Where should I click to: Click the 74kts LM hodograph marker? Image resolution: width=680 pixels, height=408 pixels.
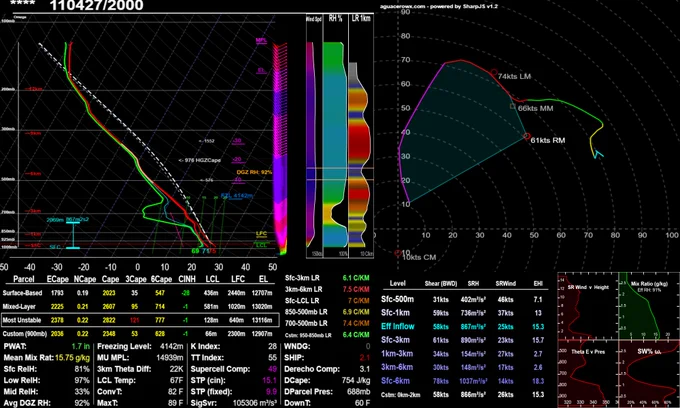tap(494, 72)
